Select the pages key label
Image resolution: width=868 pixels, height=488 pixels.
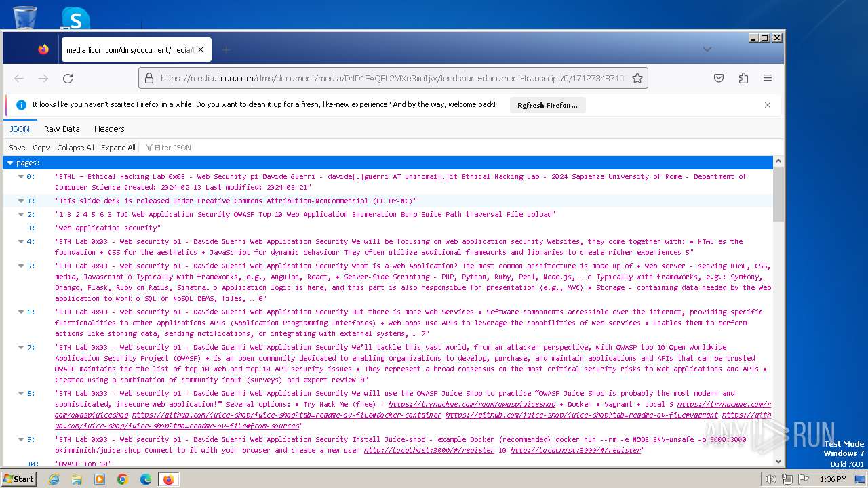28,163
